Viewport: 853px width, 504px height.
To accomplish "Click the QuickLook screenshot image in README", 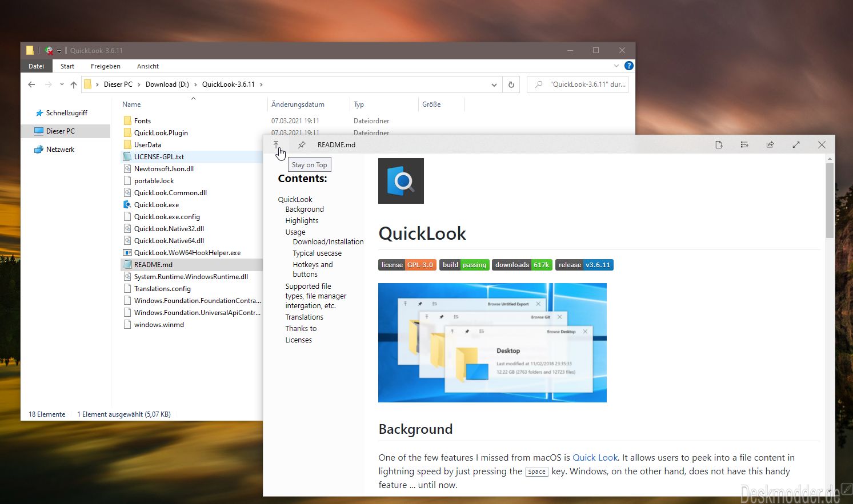I will (x=492, y=342).
